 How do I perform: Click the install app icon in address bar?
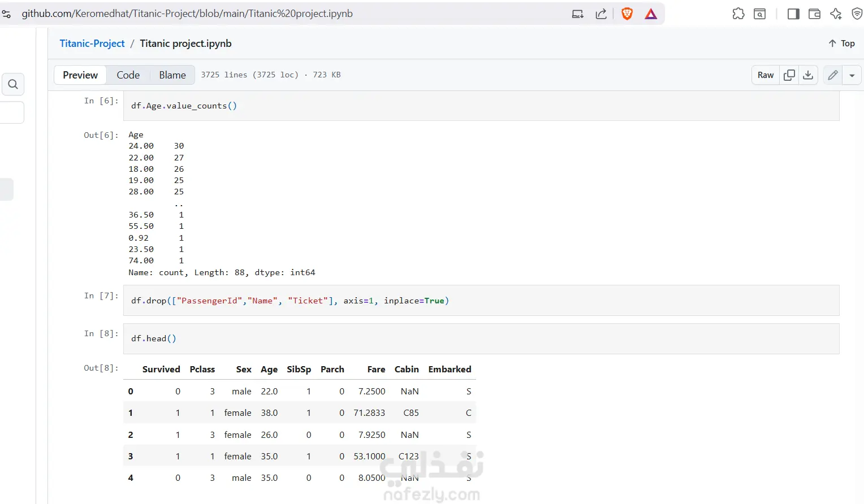click(x=577, y=14)
